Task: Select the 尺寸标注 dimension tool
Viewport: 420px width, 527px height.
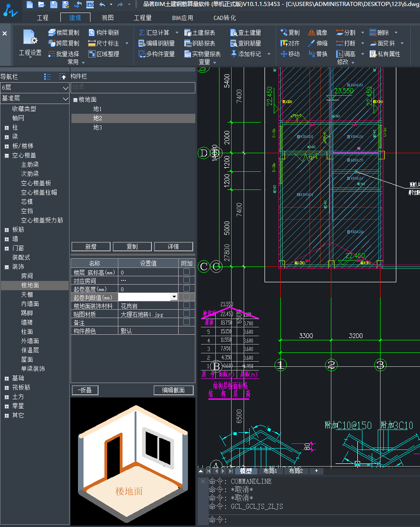Action: coord(104,43)
